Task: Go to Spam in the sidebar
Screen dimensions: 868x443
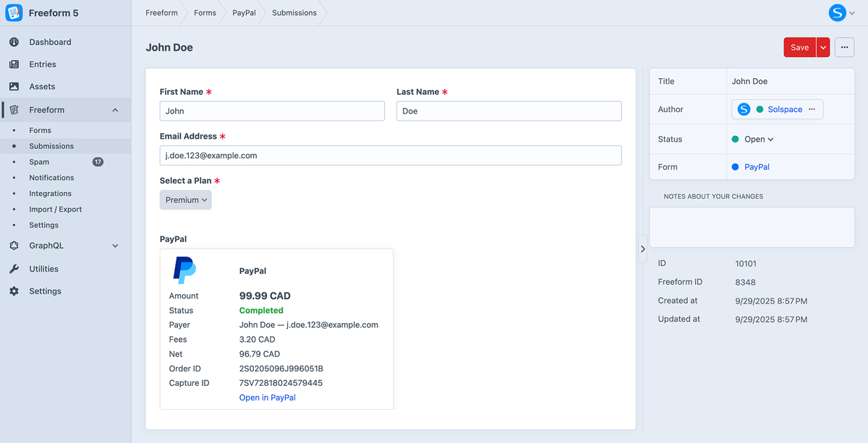Action: coord(39,162)
